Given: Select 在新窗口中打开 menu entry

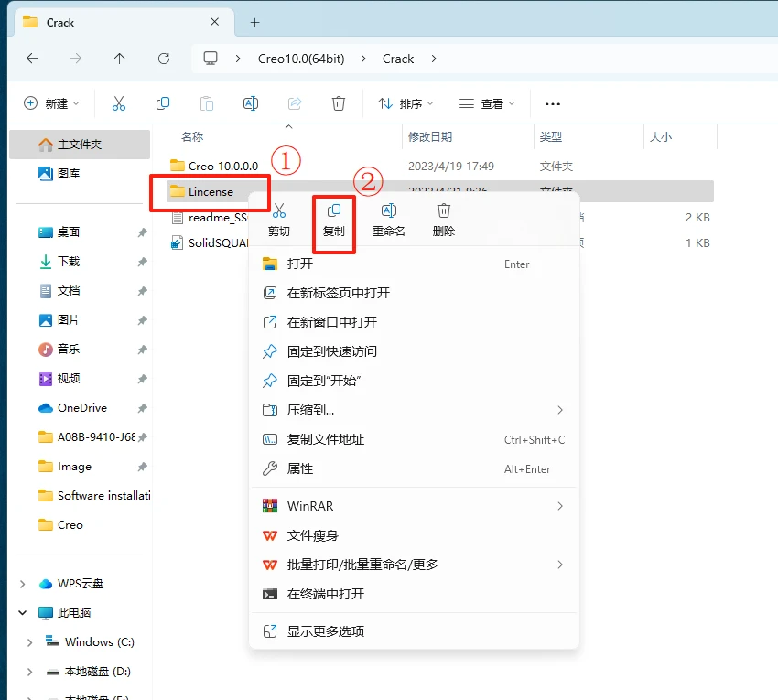Looking at the screenshot, I should coord(414,322).
